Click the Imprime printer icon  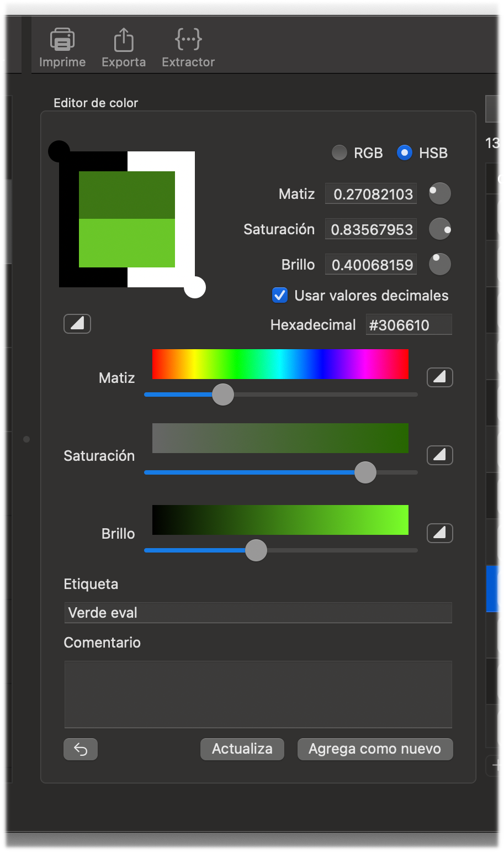(62, 40)
